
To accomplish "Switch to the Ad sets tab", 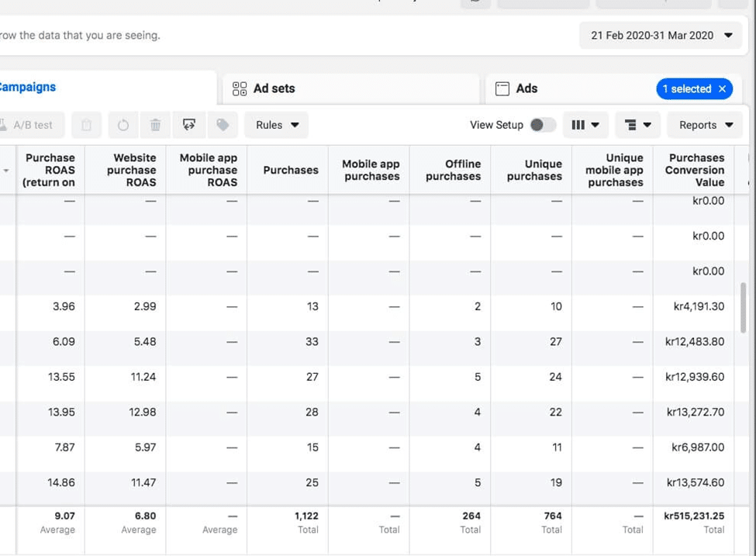I will (x=350, y=88).
